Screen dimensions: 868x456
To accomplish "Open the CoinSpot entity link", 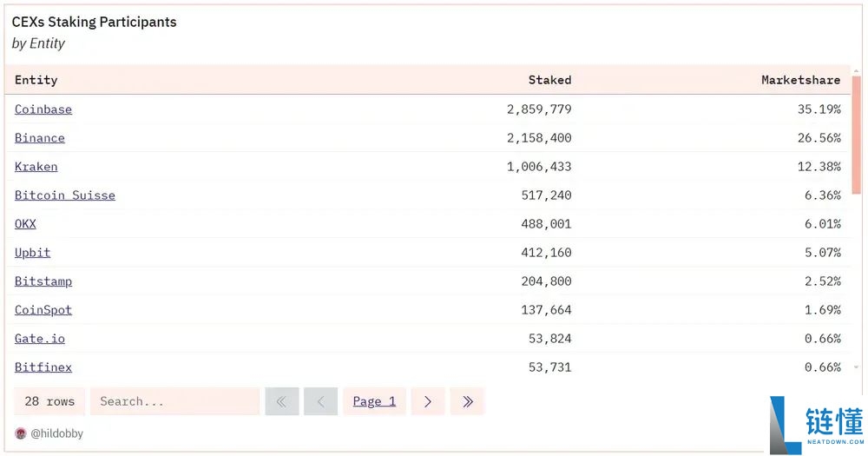I will click(43, 310).
